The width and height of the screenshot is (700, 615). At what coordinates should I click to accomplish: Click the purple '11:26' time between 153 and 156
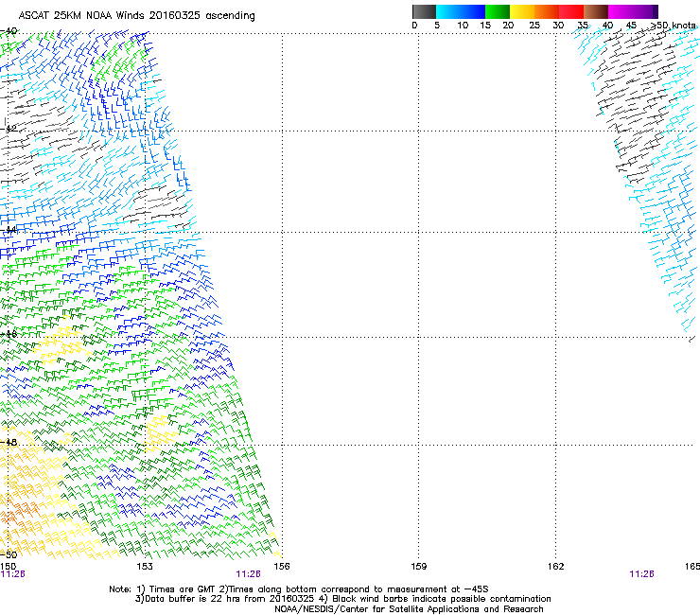coord(248,574)
